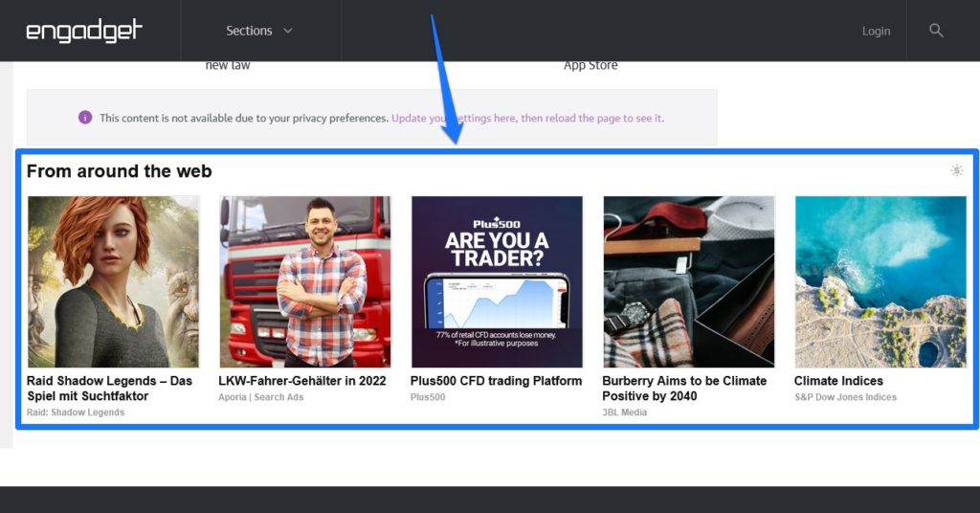
Task: Click the 3BL Media source label
Action: click(624, 413)
